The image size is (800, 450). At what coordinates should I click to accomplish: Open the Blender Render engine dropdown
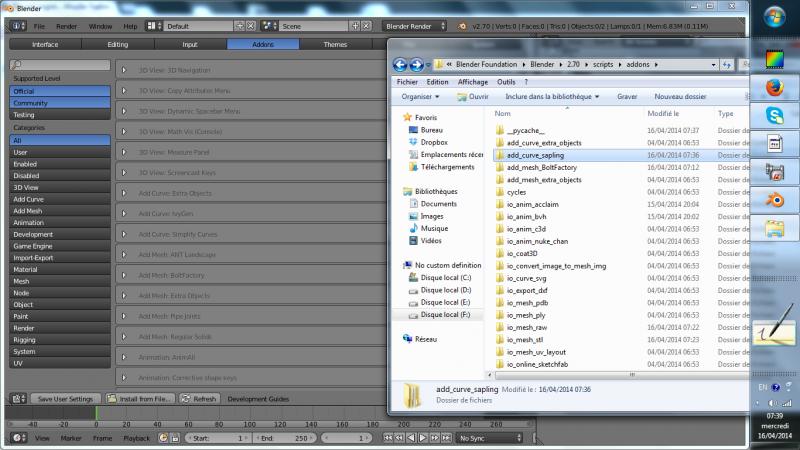pos(415,26)
